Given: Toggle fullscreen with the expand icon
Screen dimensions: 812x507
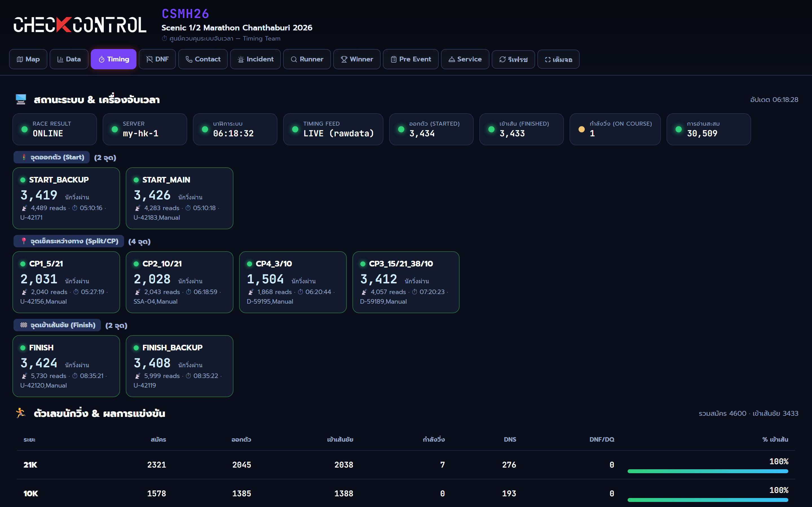Looking at the screenshot, I should coord(558,59).
